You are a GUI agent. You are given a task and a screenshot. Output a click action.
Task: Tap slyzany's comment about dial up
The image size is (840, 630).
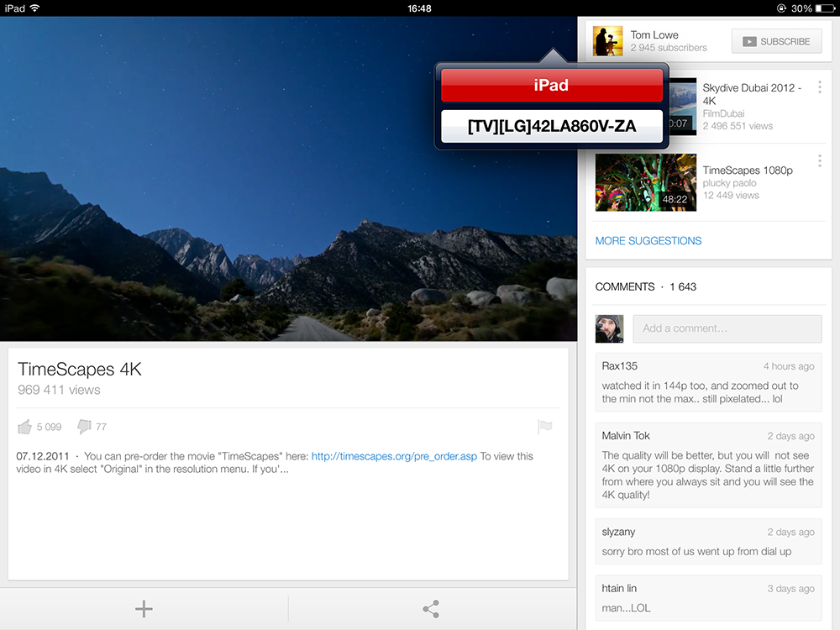(696, 552)
